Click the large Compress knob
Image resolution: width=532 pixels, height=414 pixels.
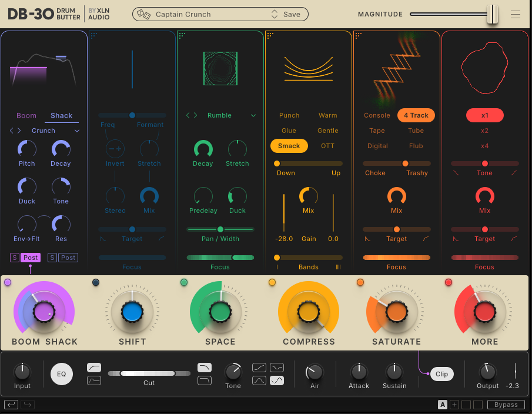(309, 311)
